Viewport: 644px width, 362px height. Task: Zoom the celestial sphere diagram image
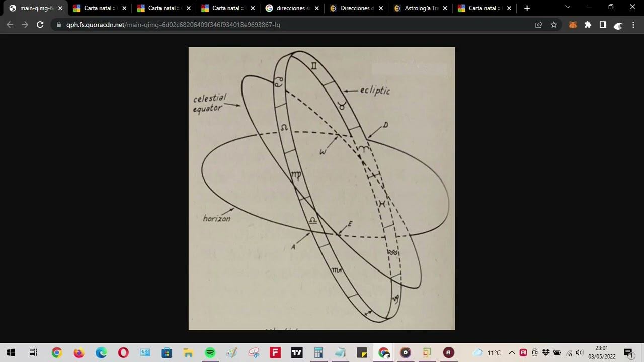[x=321, y=189]
